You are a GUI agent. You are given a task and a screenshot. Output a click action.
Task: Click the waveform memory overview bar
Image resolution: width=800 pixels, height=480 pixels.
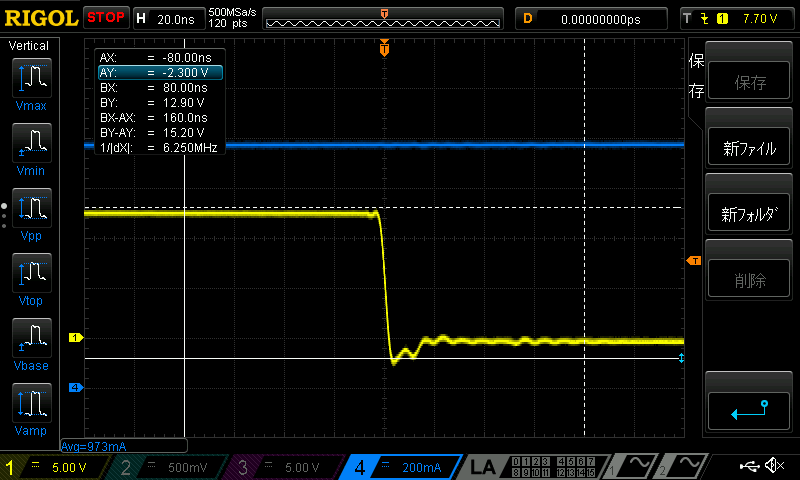click(x=383, y=19)
